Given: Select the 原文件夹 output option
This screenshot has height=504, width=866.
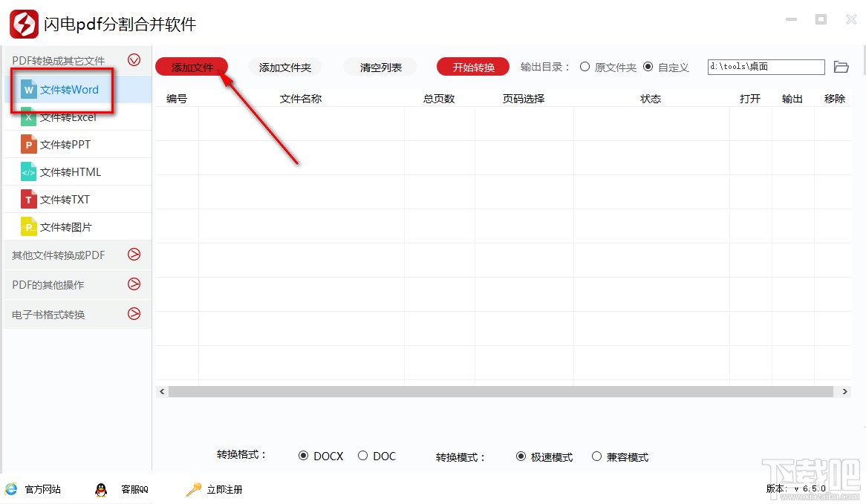Looking at the screenshot, I should point(586,67).
